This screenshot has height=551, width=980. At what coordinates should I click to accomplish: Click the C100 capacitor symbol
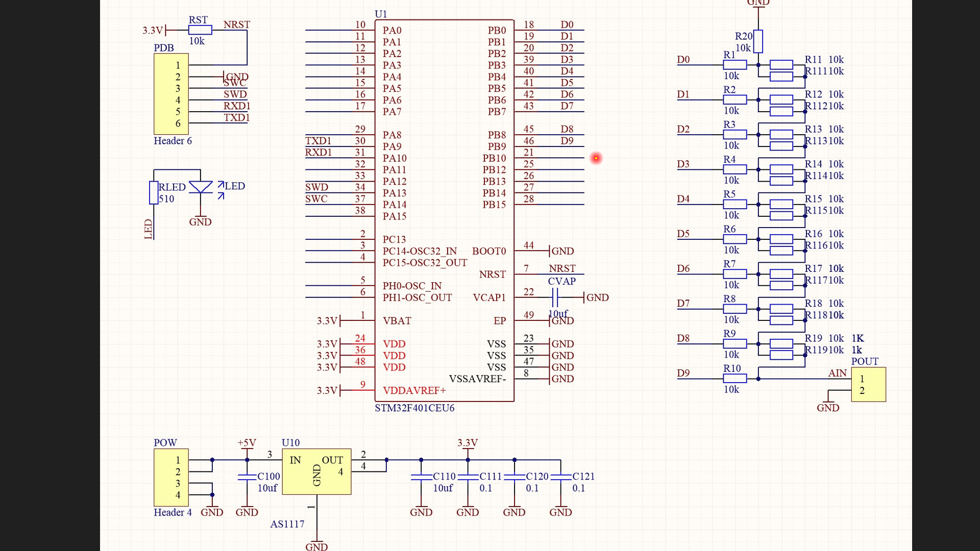click(247, 477)
